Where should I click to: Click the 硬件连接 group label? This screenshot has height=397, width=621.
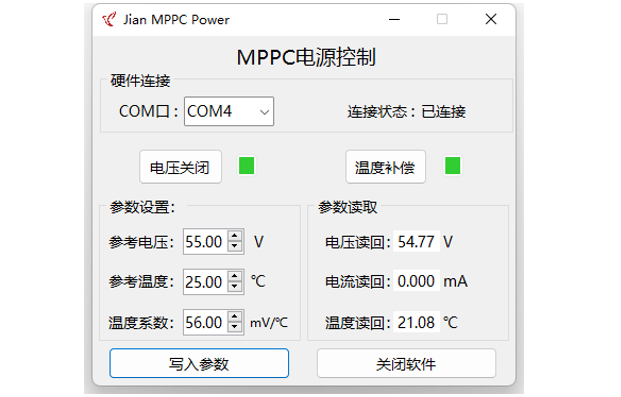140,81
